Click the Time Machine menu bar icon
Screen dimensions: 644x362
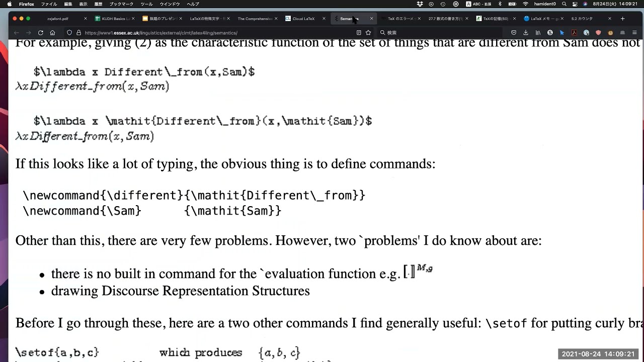coord(443,4)
